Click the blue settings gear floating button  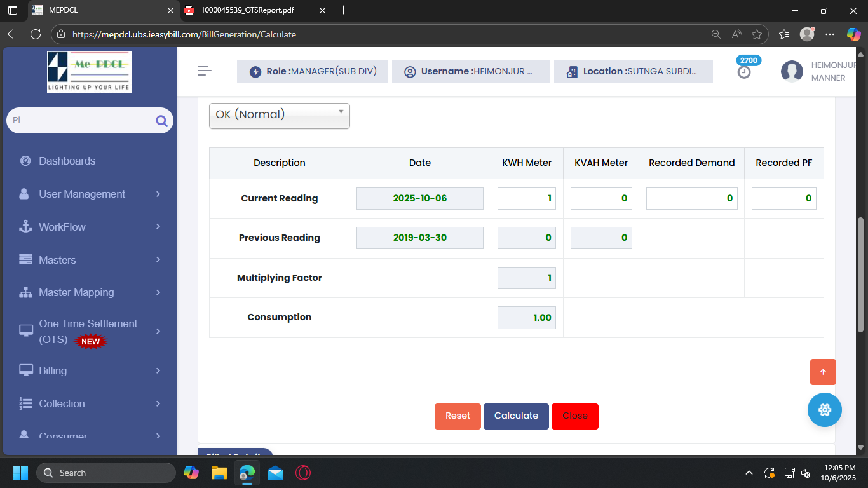[x=824, y=410]
